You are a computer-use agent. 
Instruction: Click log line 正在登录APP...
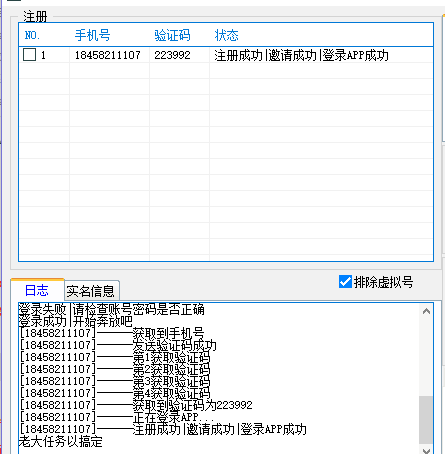117,417
